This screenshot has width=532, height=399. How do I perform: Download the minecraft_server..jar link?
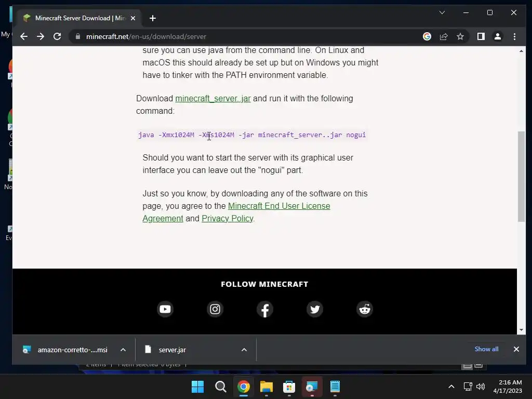212,98
